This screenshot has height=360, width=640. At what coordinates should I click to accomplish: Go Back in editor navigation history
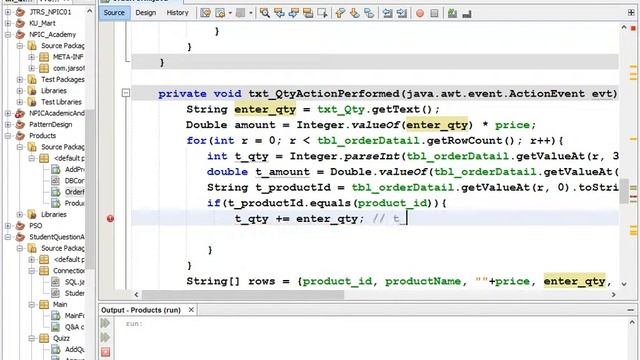click(x=220, y=13)
